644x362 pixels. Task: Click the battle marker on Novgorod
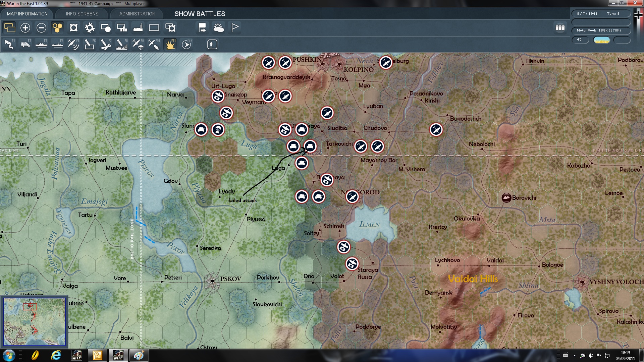pyautogui.click(x=352, y=196)
